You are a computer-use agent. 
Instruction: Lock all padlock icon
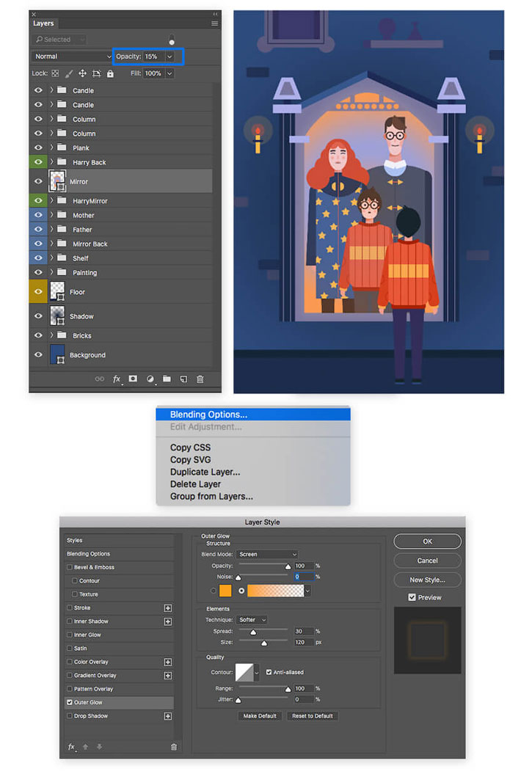(x=110, y=73)
